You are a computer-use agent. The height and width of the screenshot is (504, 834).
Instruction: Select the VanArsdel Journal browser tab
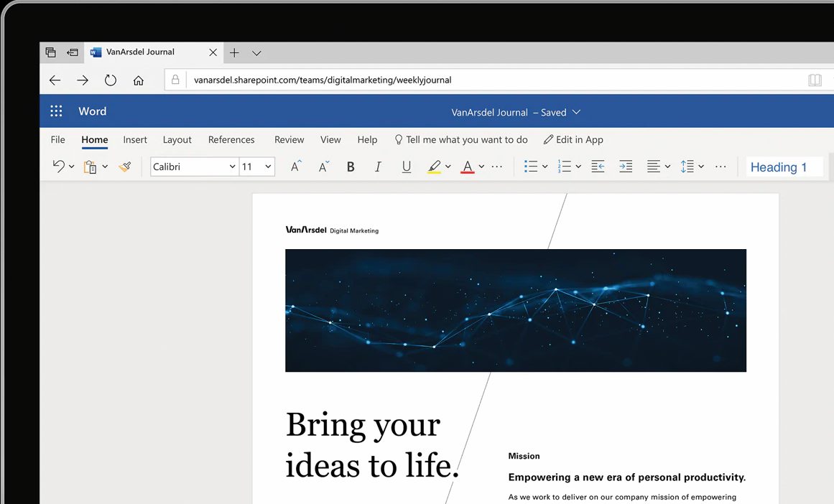click(x=154, y=52)
